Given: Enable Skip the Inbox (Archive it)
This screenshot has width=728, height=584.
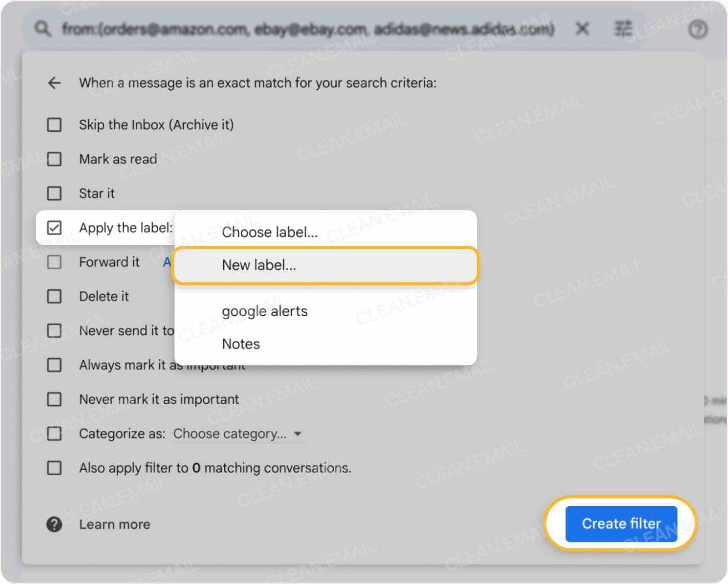Looking at the screenshot, I should [54, 125].
